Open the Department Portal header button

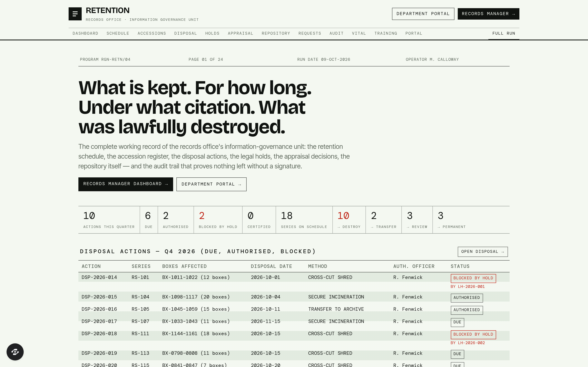pos(423,14)
